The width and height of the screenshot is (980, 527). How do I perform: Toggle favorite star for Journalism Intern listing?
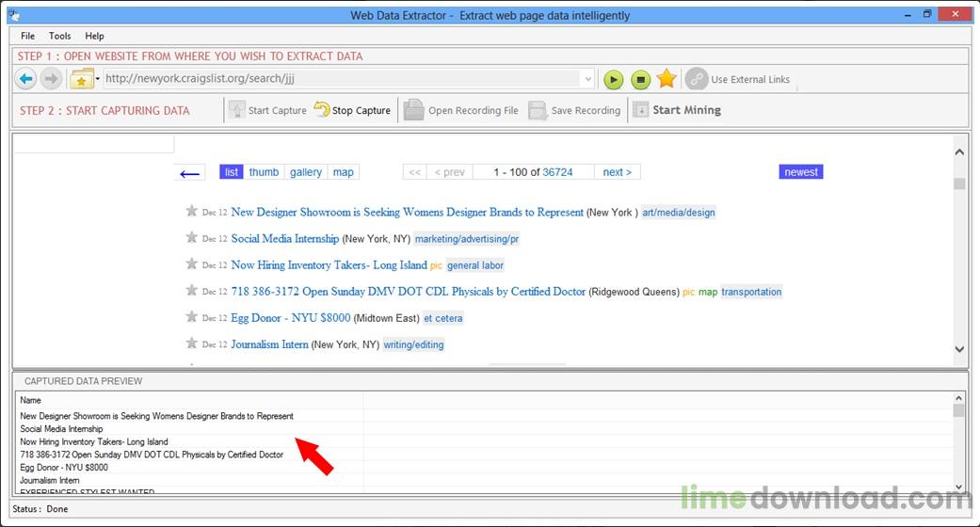(x=191, y=343)
